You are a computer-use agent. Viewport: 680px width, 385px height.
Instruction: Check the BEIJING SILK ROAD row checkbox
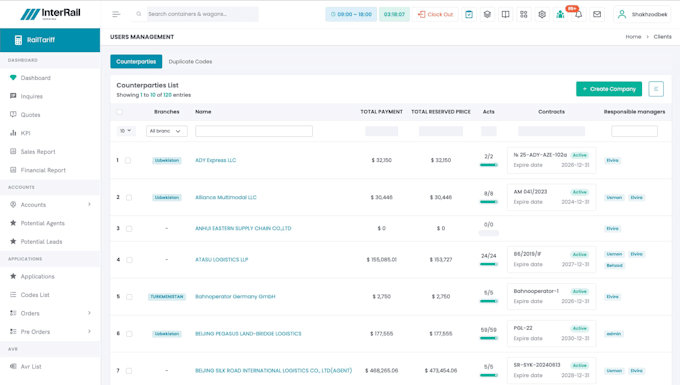(x=129, y=371)
